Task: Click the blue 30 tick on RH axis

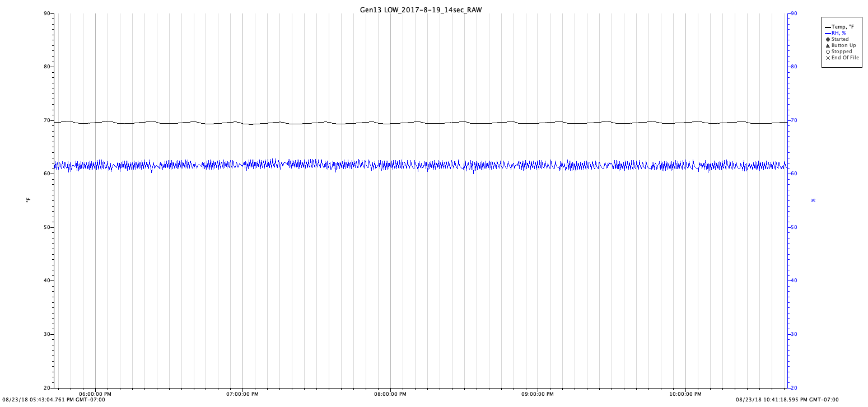Action: pyautogui.click(x=794, y=334)
